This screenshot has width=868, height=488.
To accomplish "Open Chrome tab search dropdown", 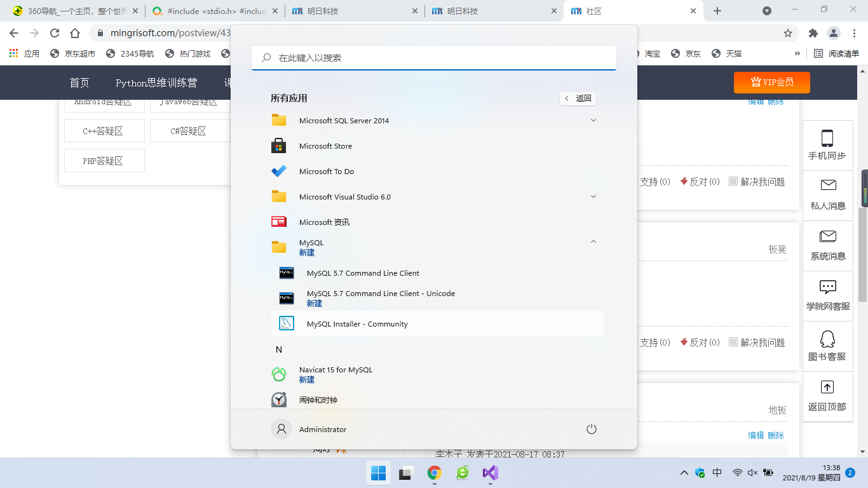I will pos(767,11).
